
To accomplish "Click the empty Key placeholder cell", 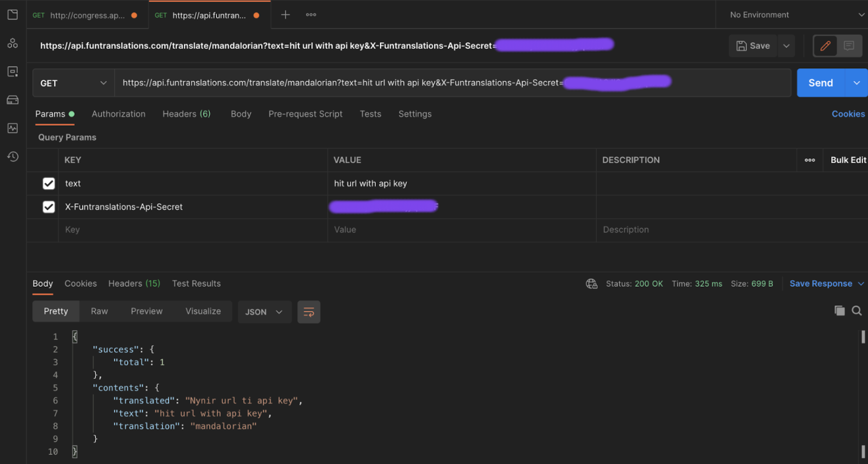I will [x=193, y=230].
